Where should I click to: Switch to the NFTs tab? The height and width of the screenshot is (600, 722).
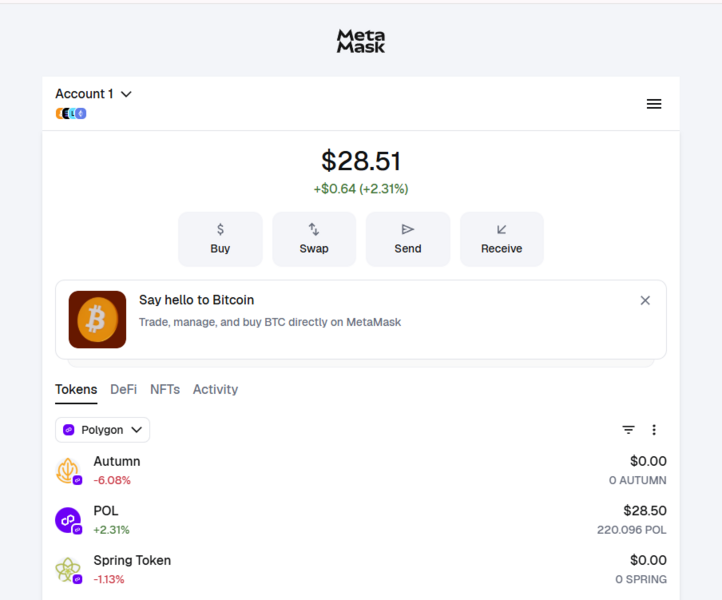point(165,389)
